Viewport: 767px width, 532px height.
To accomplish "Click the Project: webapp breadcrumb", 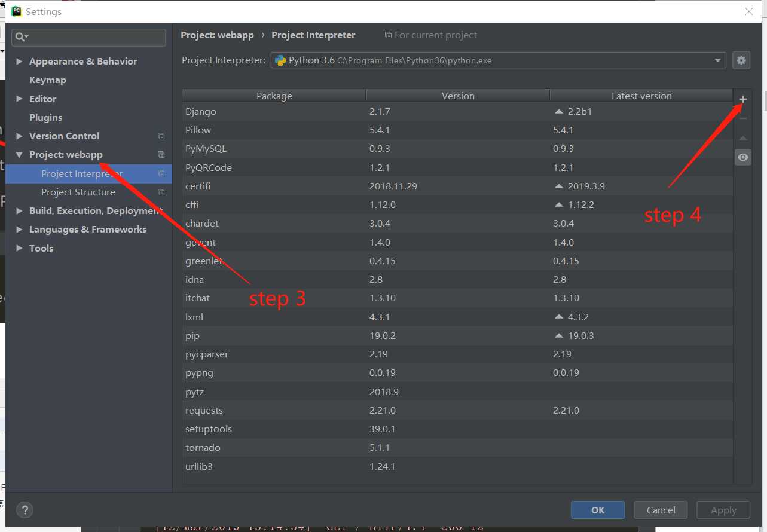I will [217, 35].
